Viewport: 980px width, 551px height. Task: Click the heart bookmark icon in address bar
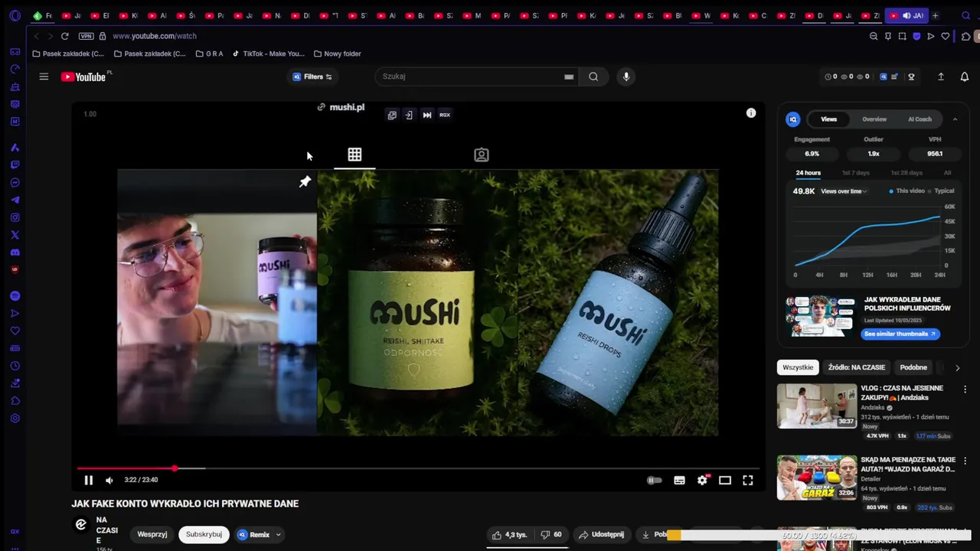pos(946,36)
